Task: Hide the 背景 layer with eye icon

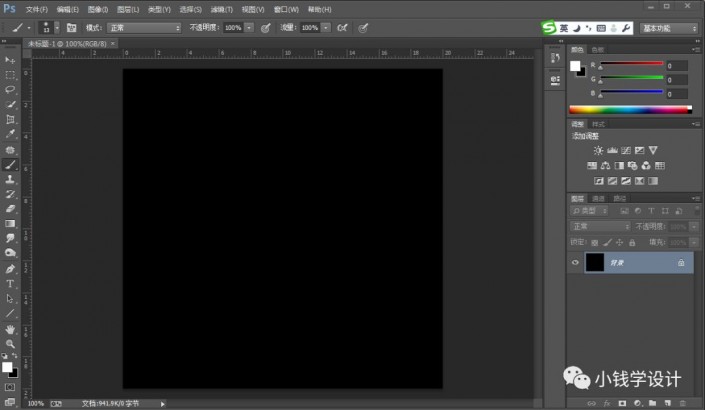Action: click(575, 262)
